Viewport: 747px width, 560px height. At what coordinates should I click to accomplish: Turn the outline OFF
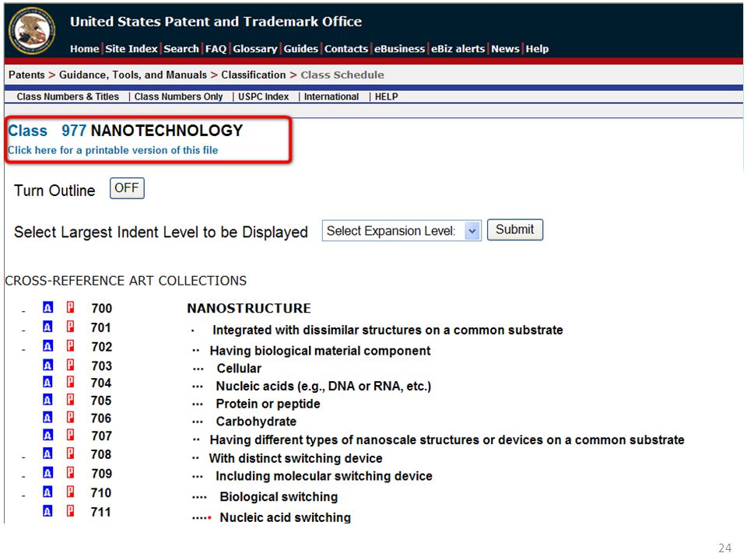click(x=127, y=188)
